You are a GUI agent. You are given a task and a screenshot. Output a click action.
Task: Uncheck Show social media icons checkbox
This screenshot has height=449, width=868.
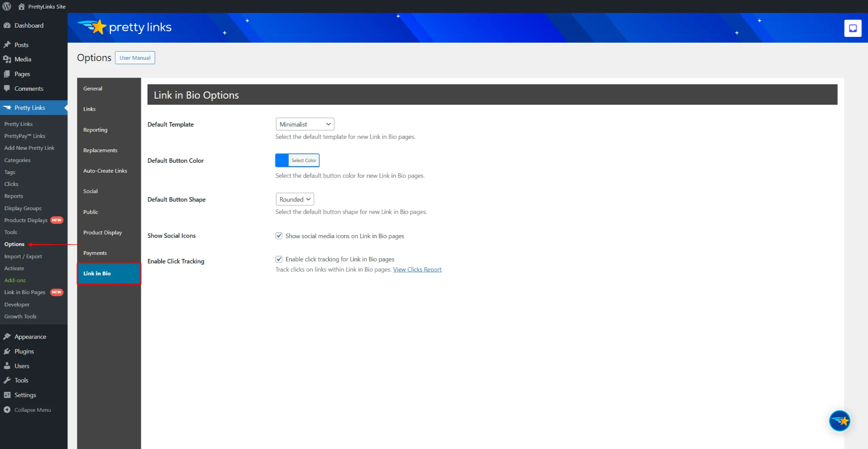[279, 236]
